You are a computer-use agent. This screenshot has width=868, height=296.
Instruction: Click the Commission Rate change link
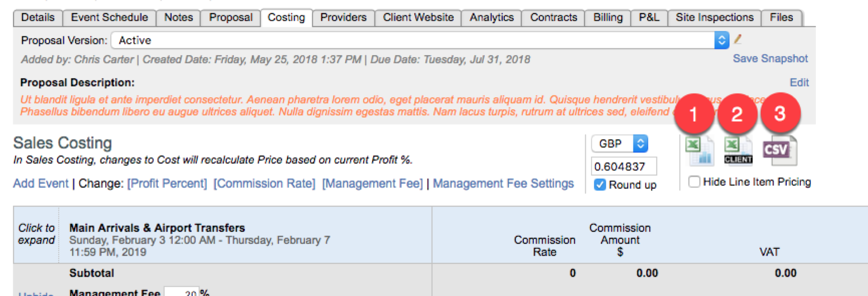[264, 183]
